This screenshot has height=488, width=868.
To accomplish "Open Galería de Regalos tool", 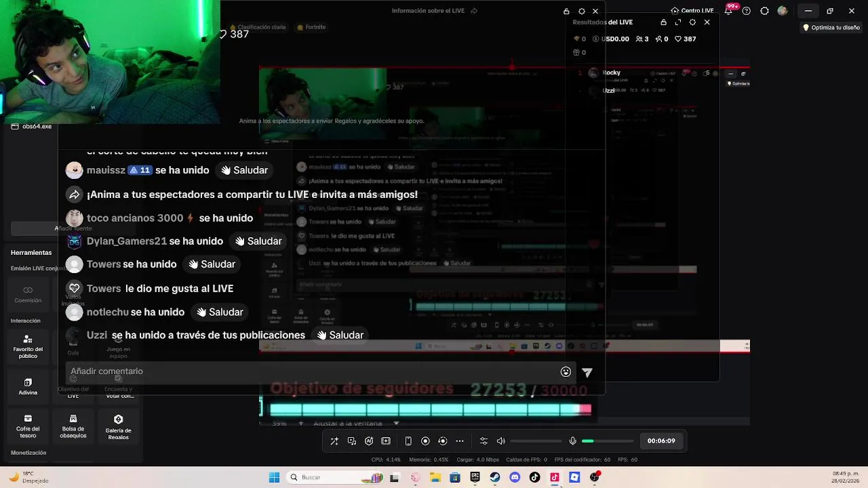I will pos(118,427).
